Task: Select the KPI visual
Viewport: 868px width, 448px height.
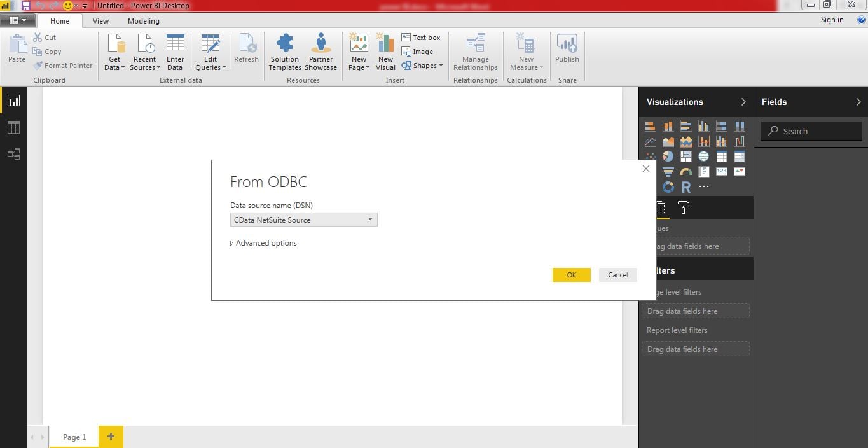Action: 740,172
